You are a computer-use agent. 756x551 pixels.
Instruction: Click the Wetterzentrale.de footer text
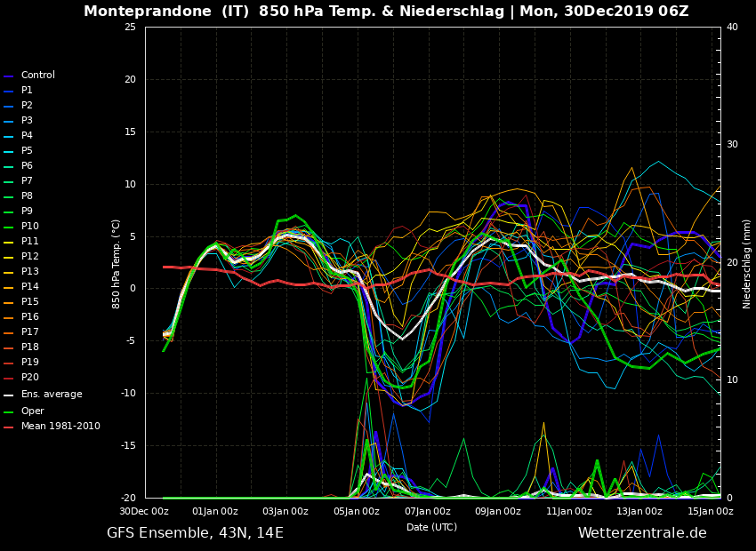(642, 533)
